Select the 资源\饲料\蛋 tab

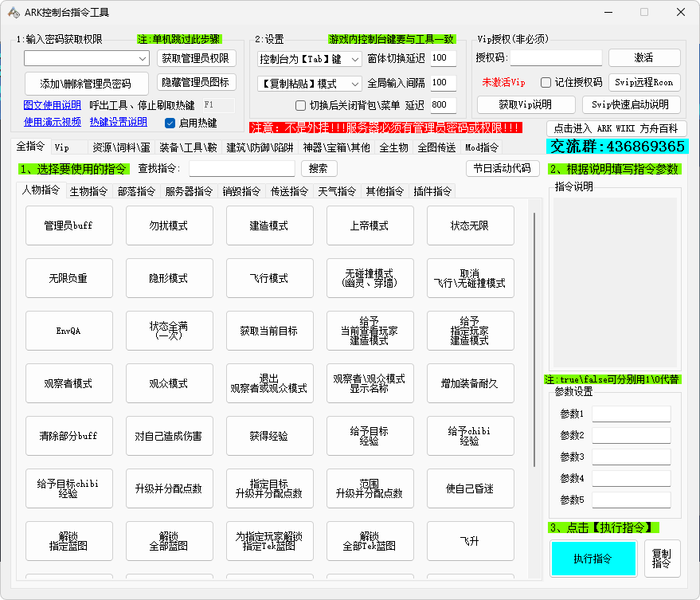(x=121, y=147)
